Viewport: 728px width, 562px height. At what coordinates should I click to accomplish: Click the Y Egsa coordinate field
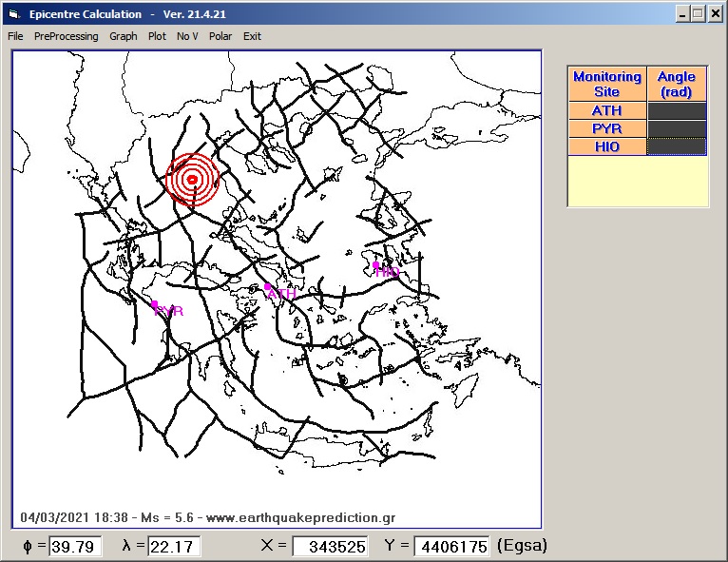(x=451, y=547)
